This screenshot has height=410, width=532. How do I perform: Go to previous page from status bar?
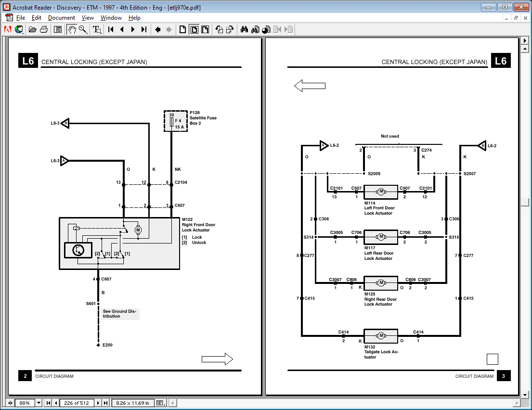56,403
